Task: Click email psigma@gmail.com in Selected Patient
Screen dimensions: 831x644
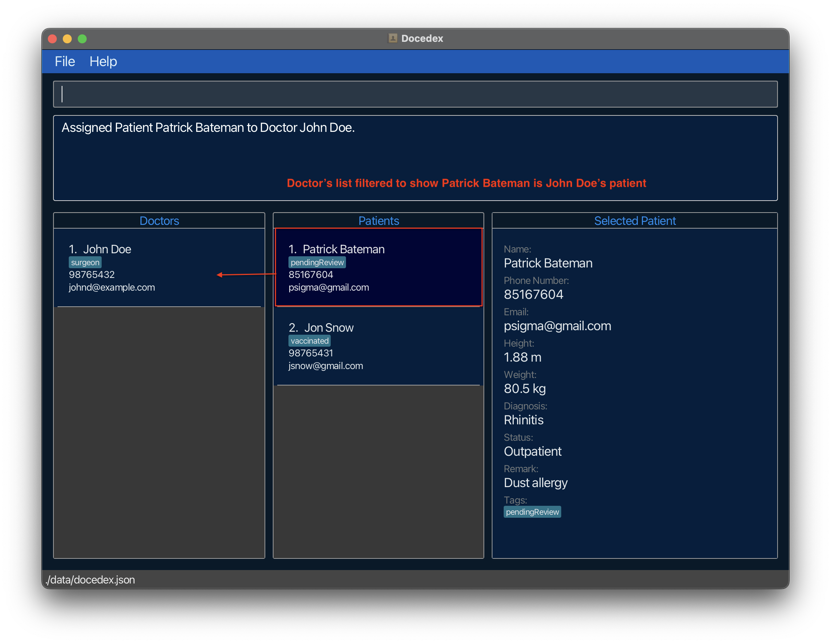Action: tap(557, 326)
